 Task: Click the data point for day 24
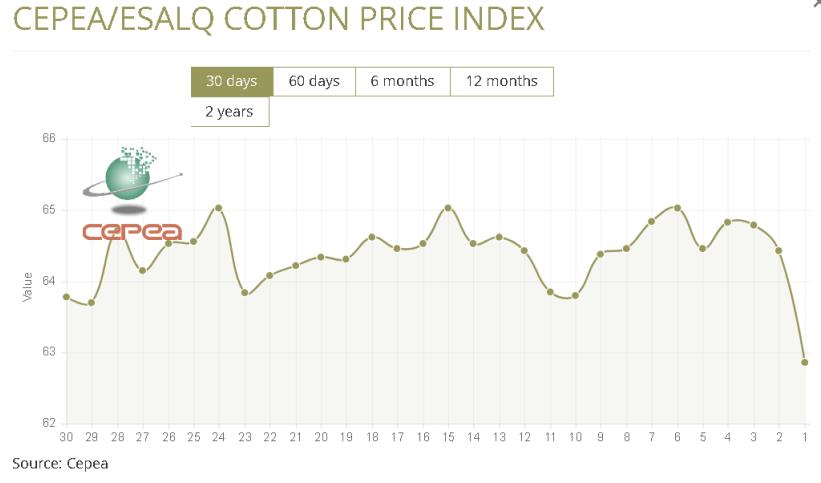tap(218, 208)
